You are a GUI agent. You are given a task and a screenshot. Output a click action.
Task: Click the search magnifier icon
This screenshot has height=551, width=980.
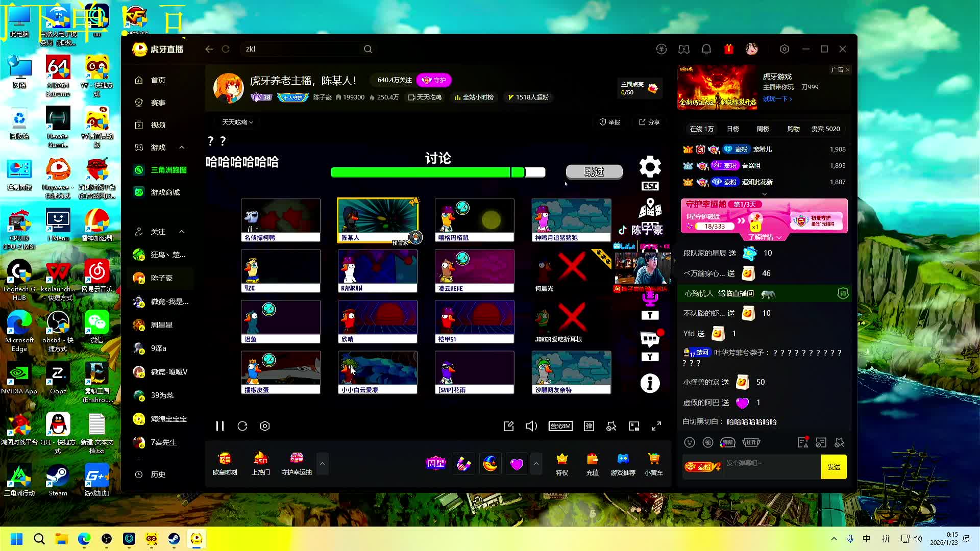point(367,49)
